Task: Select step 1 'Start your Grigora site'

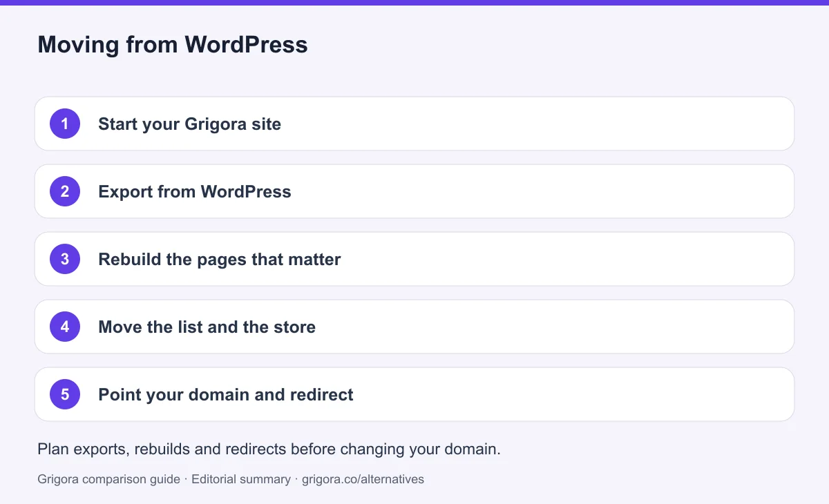Action: pos(414,124)
